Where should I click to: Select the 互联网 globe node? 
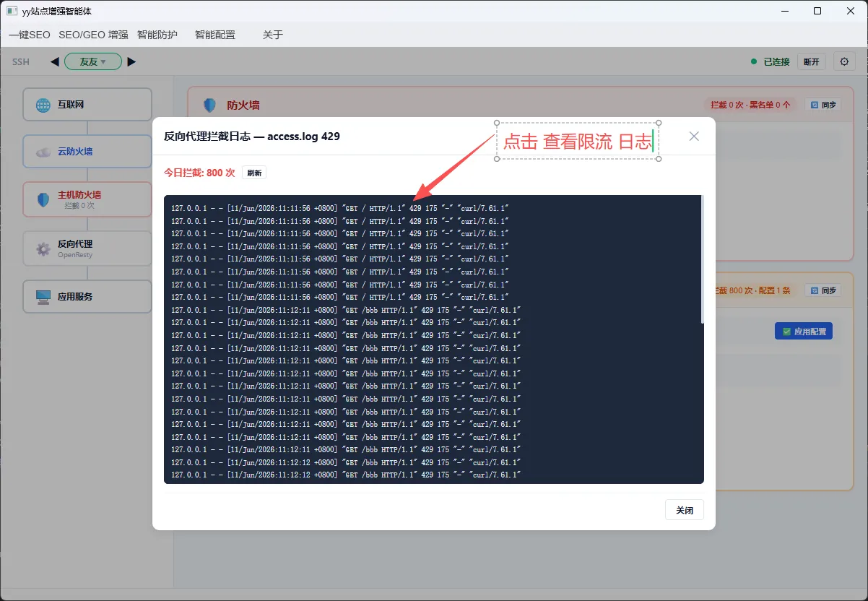pyautogui.click(x=87, y=105)
